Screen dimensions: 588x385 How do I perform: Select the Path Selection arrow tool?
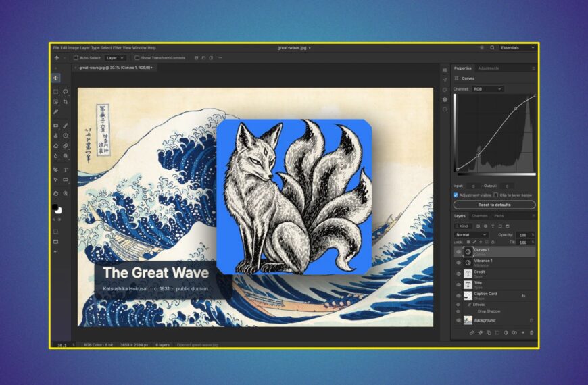(56, 180)
